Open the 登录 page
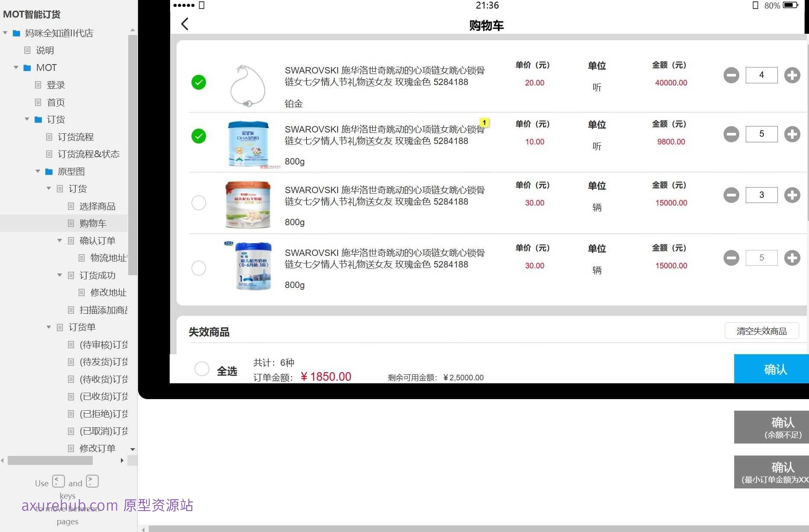 coord(56,85)
